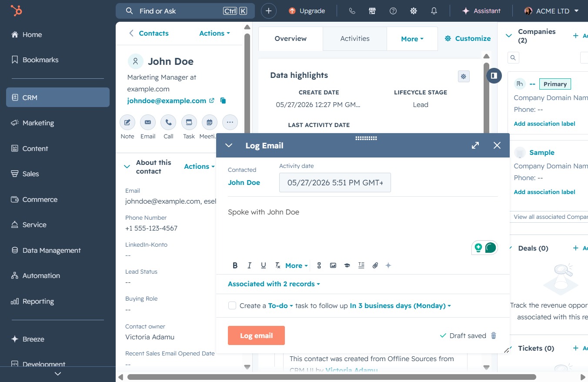
Task: Open Automation in the left sidebar
Action: click(58, 275)
